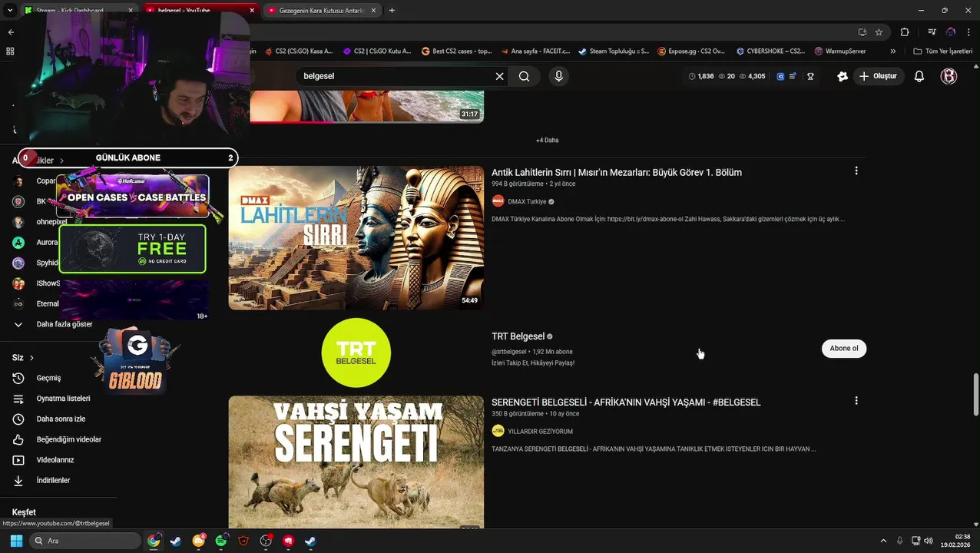Bookmark this page with the star icon
The width and height of the screenshot is (980, 553).
tap(879, 31)
